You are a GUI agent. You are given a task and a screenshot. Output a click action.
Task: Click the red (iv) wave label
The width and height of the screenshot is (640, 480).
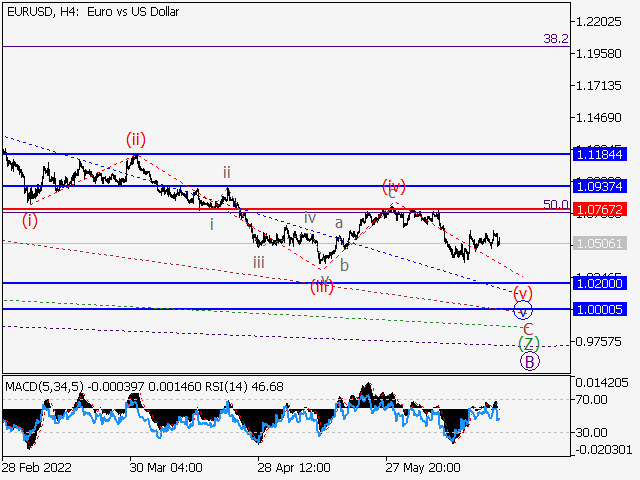(393, 187)
